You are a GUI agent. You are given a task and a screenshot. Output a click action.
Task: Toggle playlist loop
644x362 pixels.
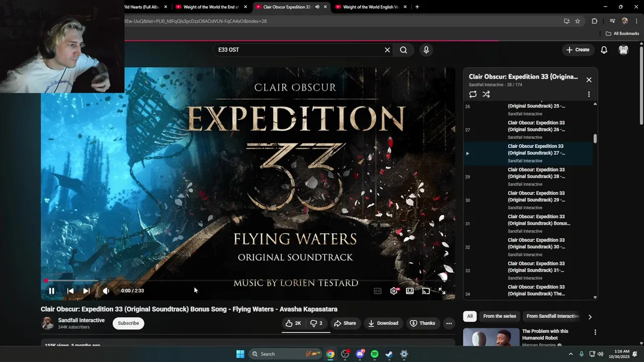tap(473, 94)
